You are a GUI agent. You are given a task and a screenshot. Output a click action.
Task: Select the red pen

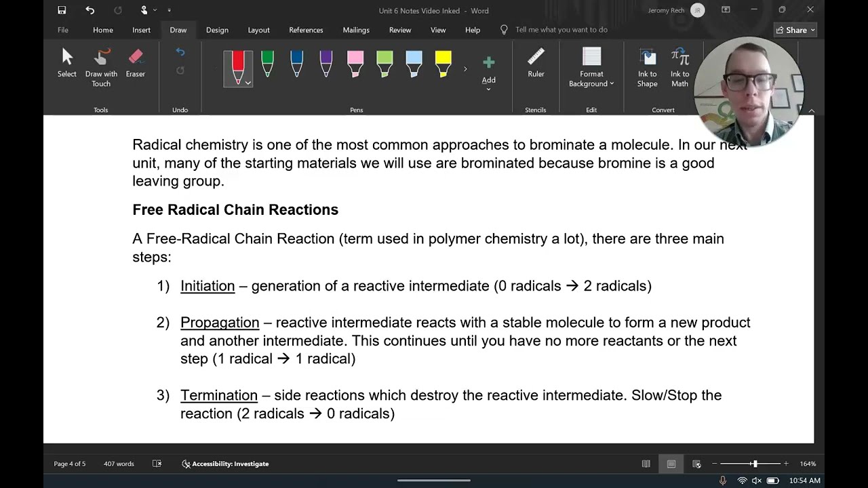click(x=237, y=65)
